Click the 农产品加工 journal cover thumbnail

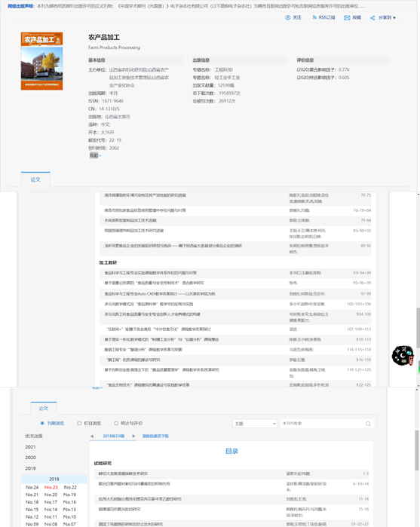tap(41, 61)
